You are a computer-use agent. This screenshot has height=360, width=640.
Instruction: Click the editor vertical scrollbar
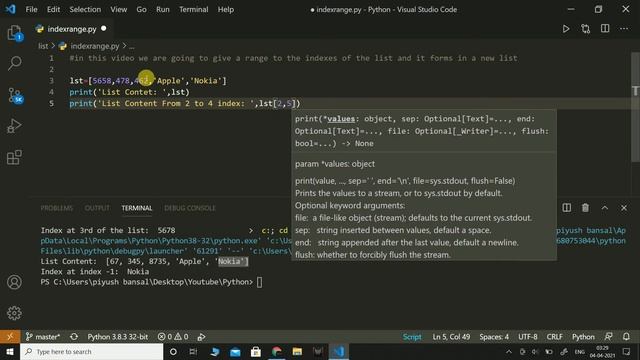635,106
